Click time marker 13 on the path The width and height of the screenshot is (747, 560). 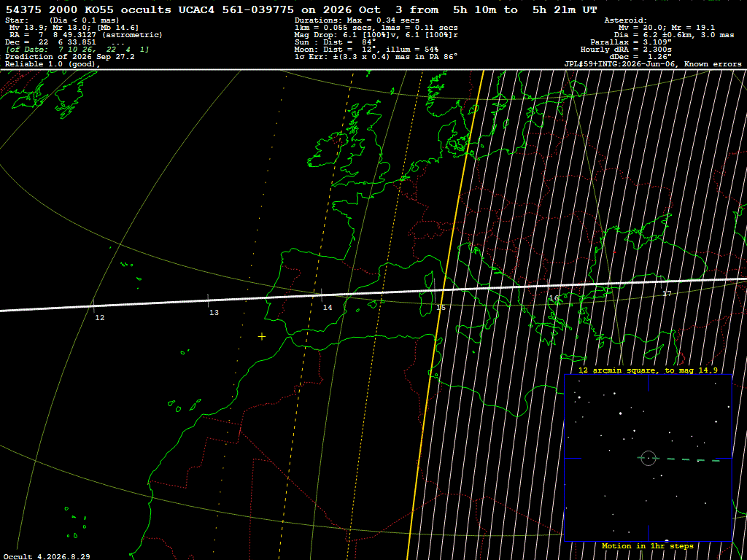[x=214, y=312]
